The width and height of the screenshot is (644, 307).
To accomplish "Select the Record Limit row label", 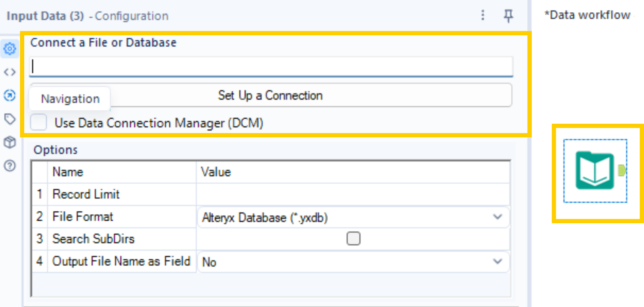I will coord(86,194).
